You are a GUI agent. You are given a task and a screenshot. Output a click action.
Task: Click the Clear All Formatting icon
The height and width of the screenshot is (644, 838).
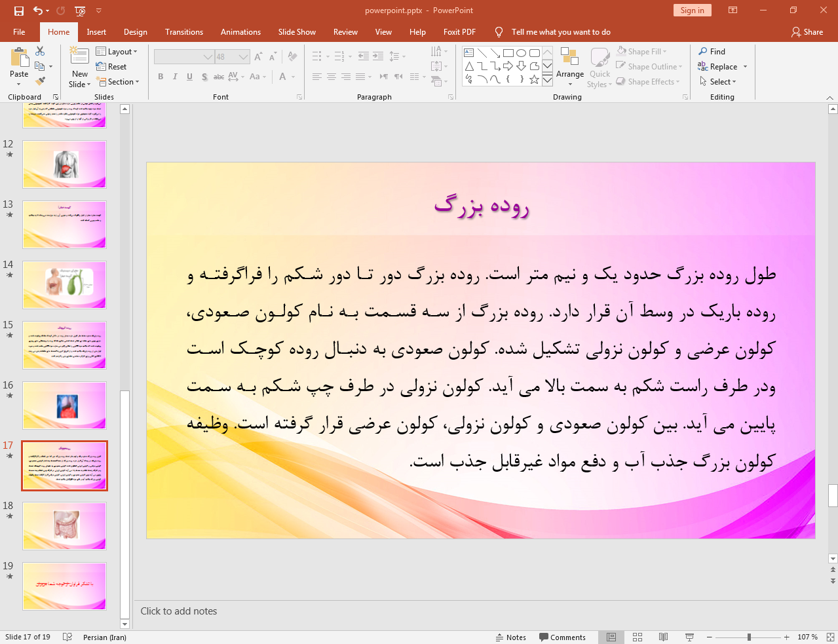293,57
